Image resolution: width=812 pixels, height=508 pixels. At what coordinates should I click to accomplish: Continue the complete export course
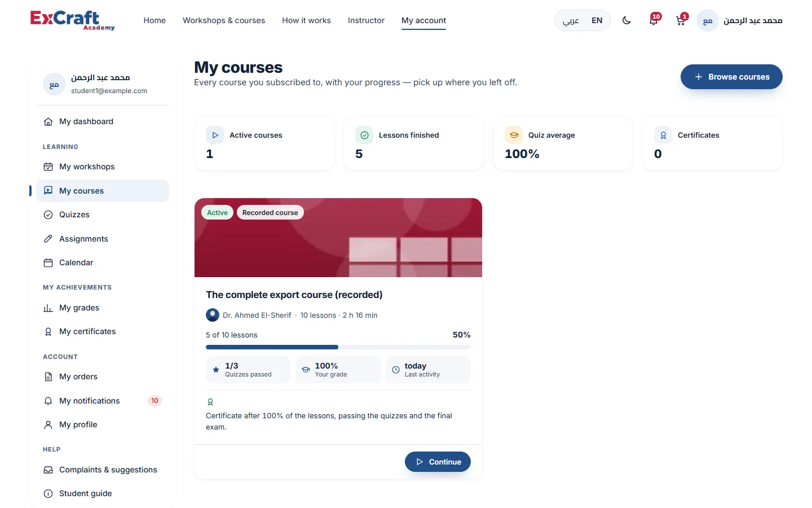[438, 462]
